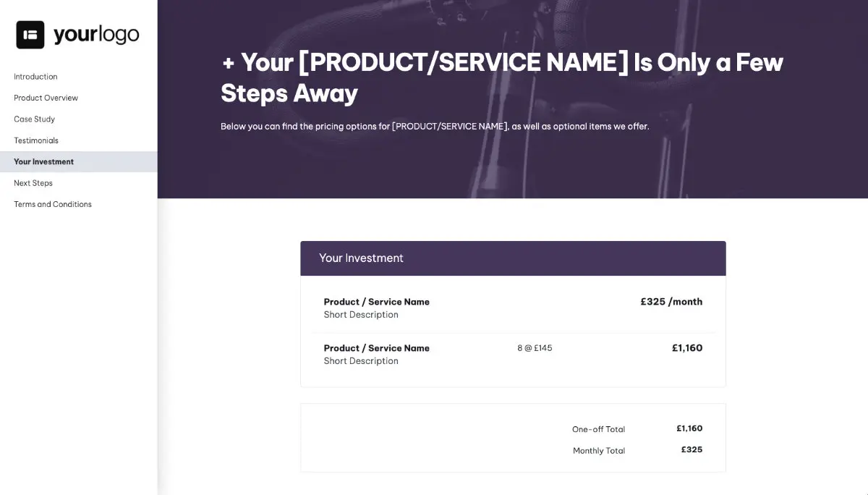Click the pricing intro paragraph below the heading

[435, 126]
